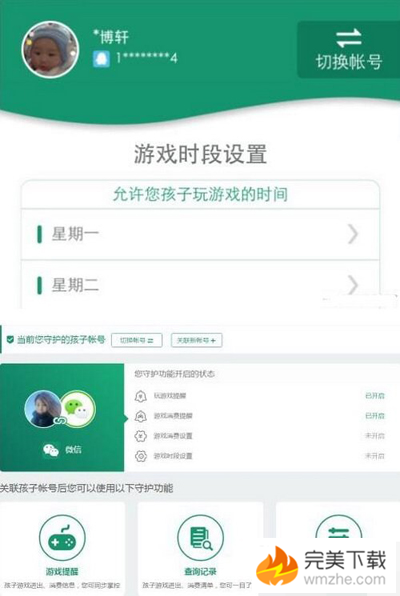The image size is (400, 596).
Task: Click 关联新帐号 + to link a new account
Action: pos(197,340)
